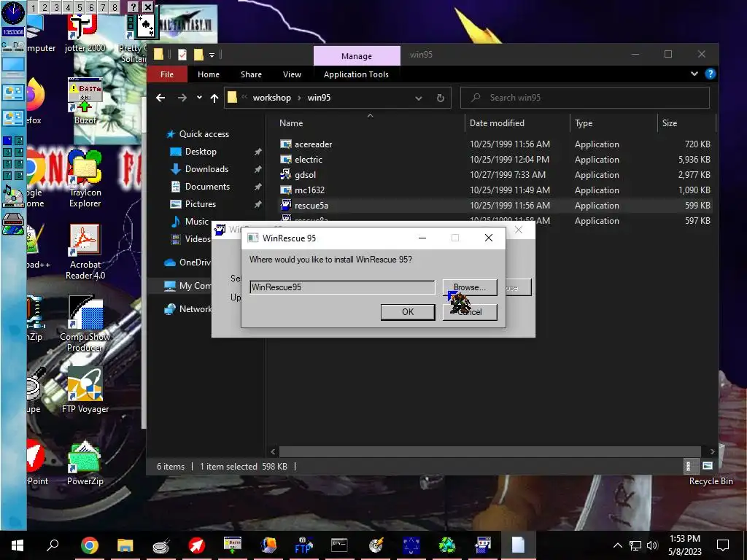Viewport: 747px width, 560px height.
Task: Switch to details view icon in status bar
Action: click(x=689, y=466)
